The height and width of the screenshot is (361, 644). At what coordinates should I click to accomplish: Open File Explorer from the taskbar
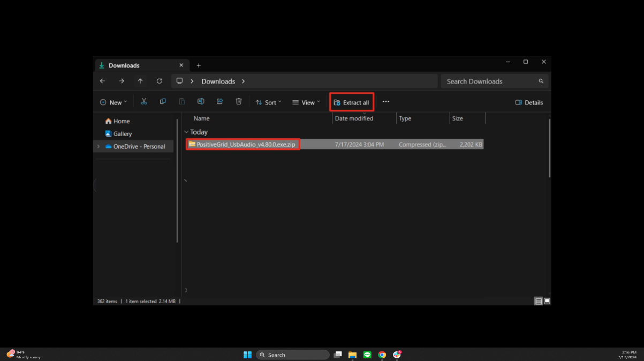tap(352, 355)
